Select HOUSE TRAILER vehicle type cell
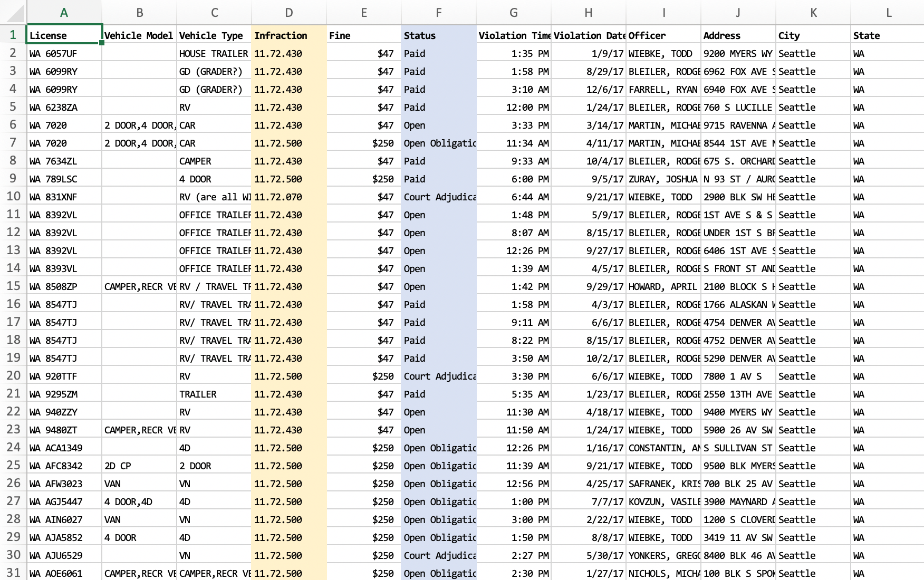This screenshot has height=580, width=924. 214,53
